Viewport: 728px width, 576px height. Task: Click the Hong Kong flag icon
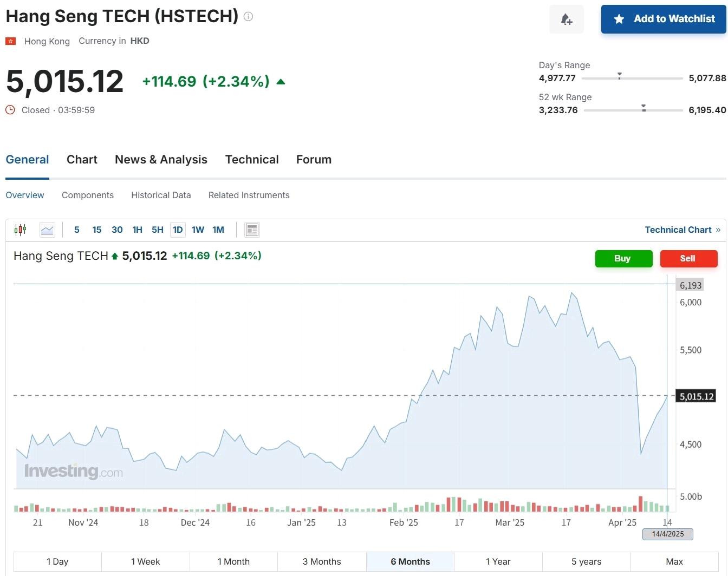pos(11,41)
